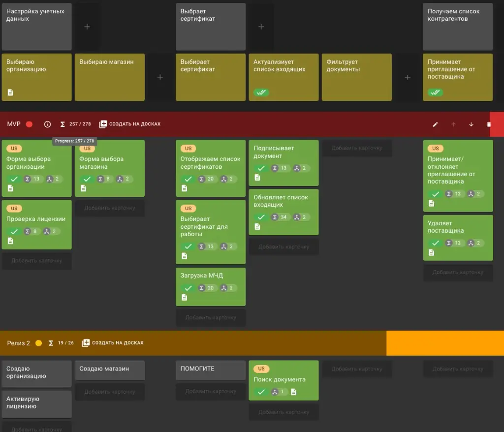Click 'Добавить карточку' under 'Загрузка МЧД'
Viewport: 504px width, 432px height.
[211, 317]
